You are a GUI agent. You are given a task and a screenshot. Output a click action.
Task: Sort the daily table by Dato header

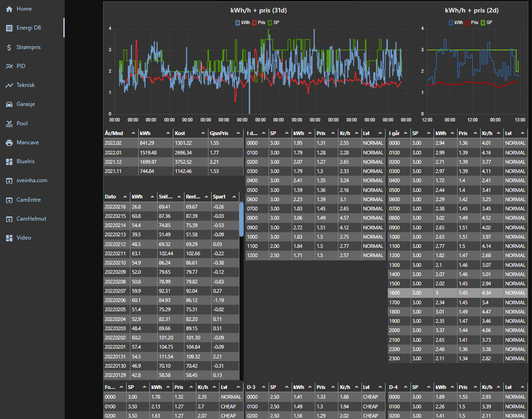pos(110,197)
